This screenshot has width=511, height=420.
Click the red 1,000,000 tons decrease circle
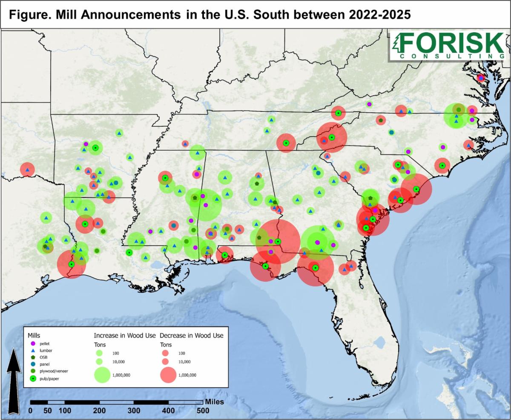168,375
